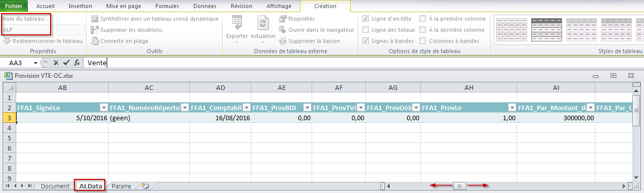
Task: Enable the Colonnes à bandes checkbox
Action: pos(422,41)
